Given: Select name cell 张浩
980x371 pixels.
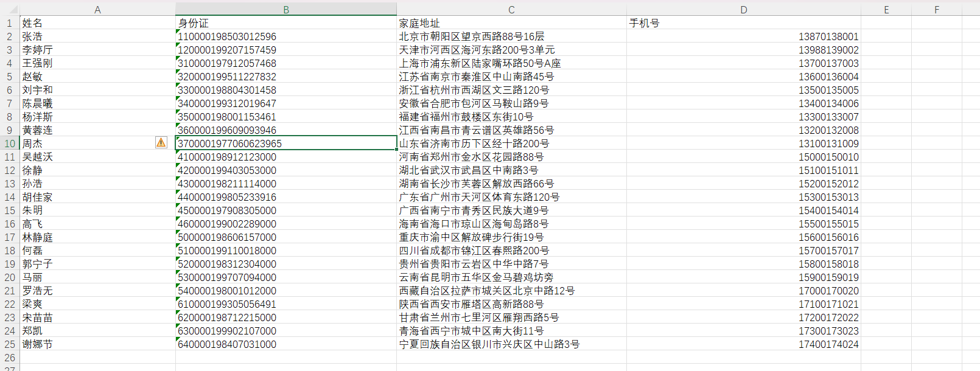Looking at the screenshot, I should (x=97, y=36).
